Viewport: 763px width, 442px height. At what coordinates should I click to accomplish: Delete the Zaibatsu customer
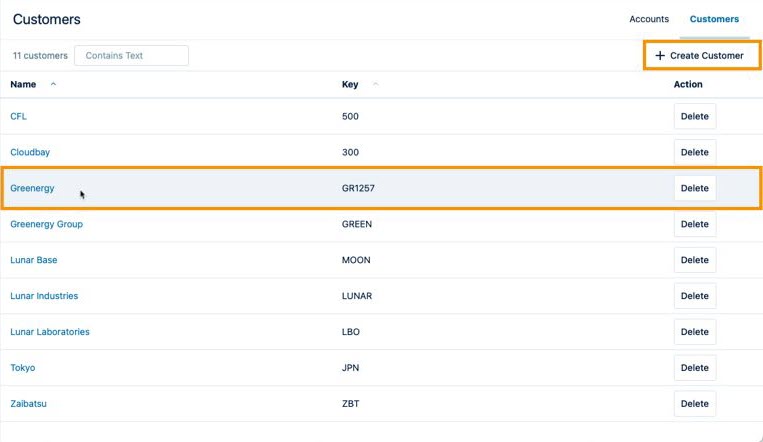click(x=694, y=404)
